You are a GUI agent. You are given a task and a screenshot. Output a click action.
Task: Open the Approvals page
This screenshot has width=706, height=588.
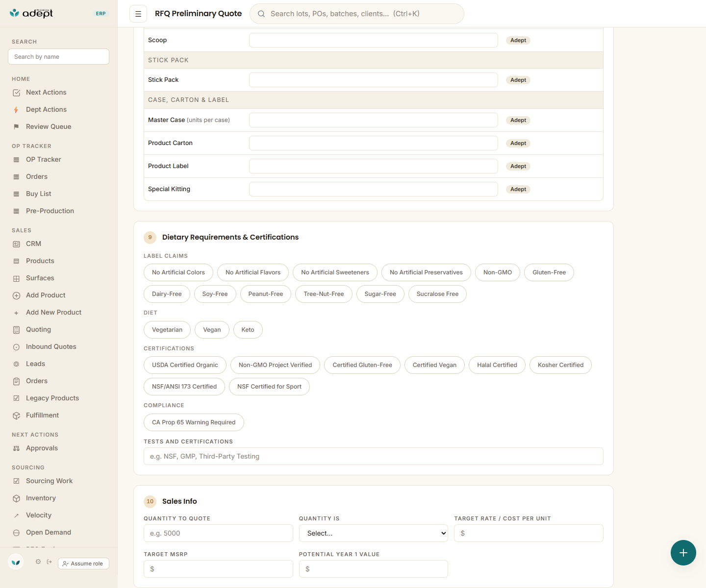point(42,448)
